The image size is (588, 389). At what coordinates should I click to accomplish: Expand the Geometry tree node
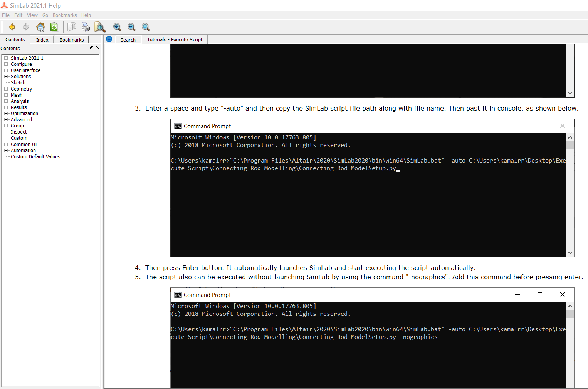[6, 89]
